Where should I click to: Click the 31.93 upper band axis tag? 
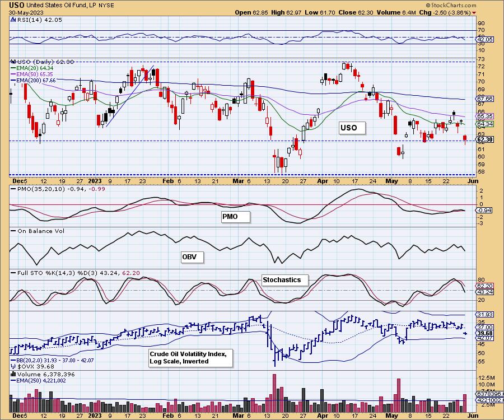485,314
